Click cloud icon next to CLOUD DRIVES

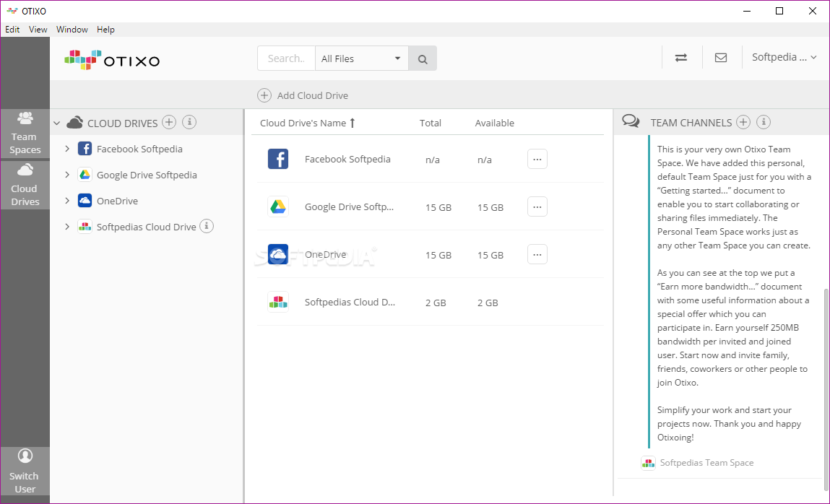coord(74,123)
